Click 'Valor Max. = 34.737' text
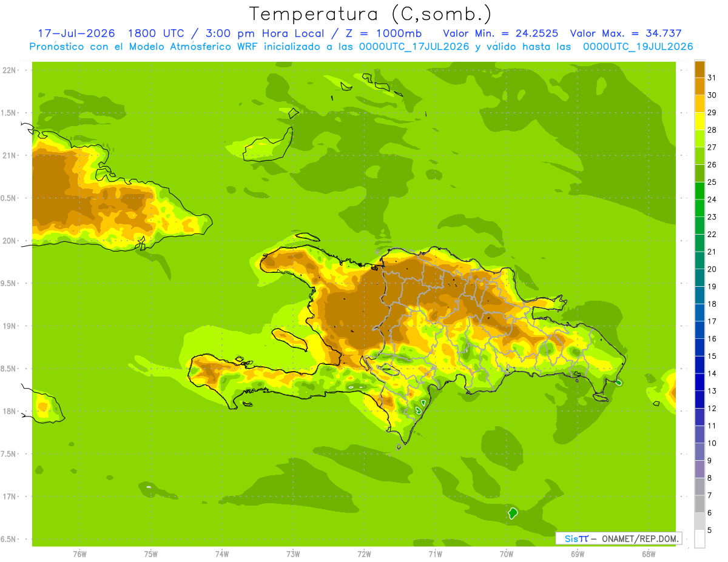This screenshot has width=728, height=562. [625, 33]
